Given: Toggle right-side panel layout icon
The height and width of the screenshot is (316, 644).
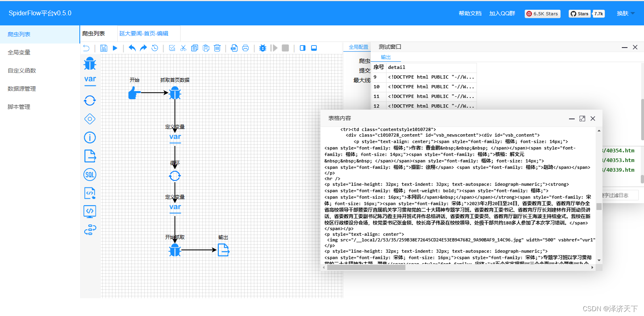Looking at the screenshot, I should 303,48.
